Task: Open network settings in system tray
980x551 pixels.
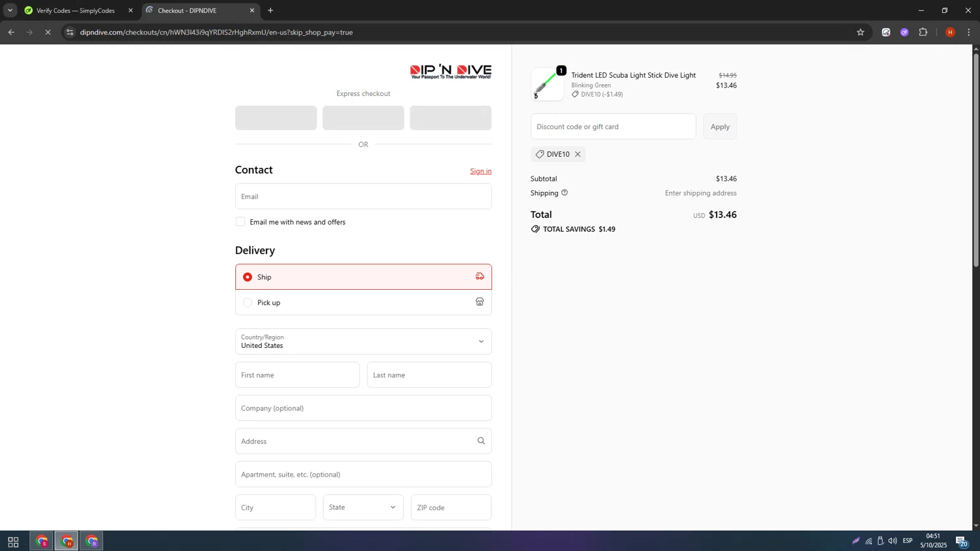Action: point(869,541)
